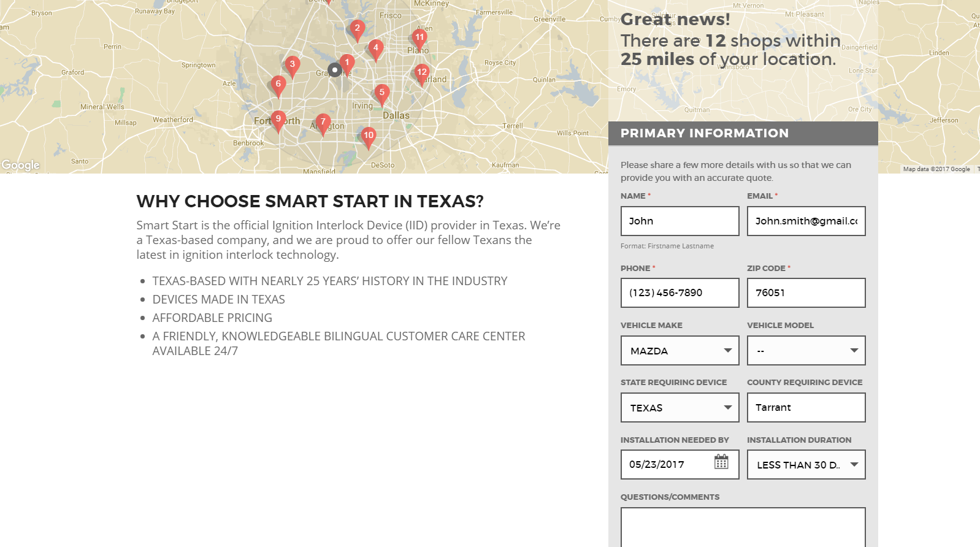This screenshot has width=980, height=547.
Task: Open the Installation Duration dropdown
Action: [806, 465]
